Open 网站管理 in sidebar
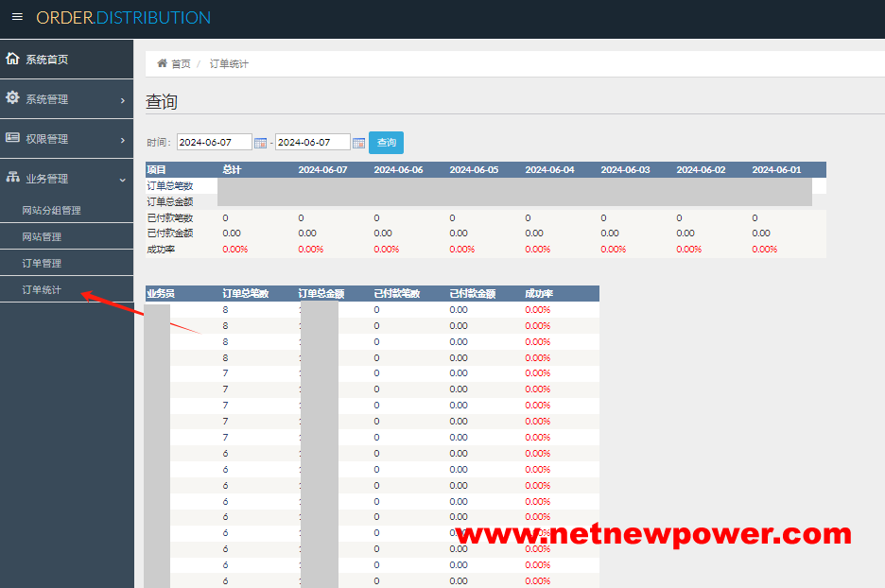This screenshot has height=588, width=885. pos(42,236)
